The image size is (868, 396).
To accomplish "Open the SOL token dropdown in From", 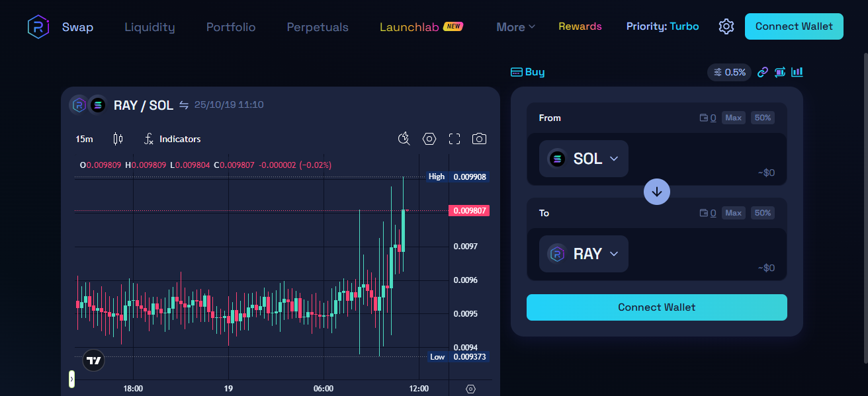I will pos(584,159).
